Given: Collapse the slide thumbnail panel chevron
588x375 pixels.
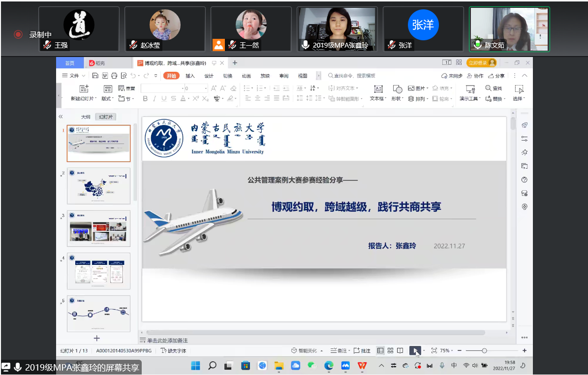Looking at the screenshot, I should tap(61, 116).
